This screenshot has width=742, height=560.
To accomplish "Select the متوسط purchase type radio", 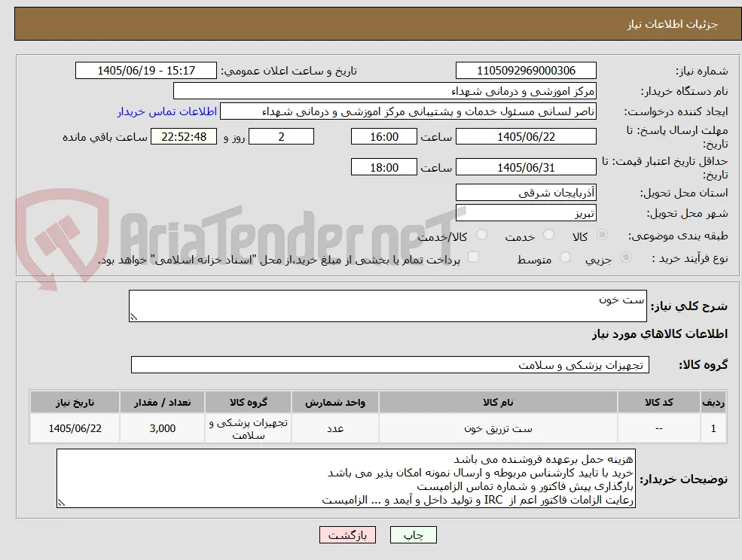I will pos(565,257).
